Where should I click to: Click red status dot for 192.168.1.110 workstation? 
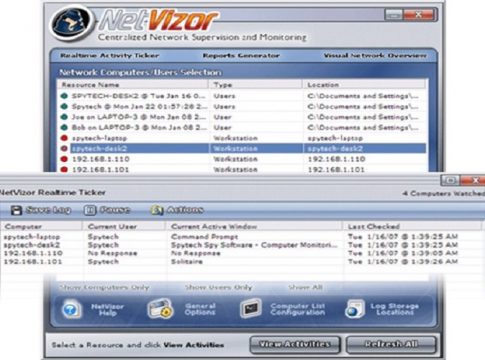[x=64, y=159]
